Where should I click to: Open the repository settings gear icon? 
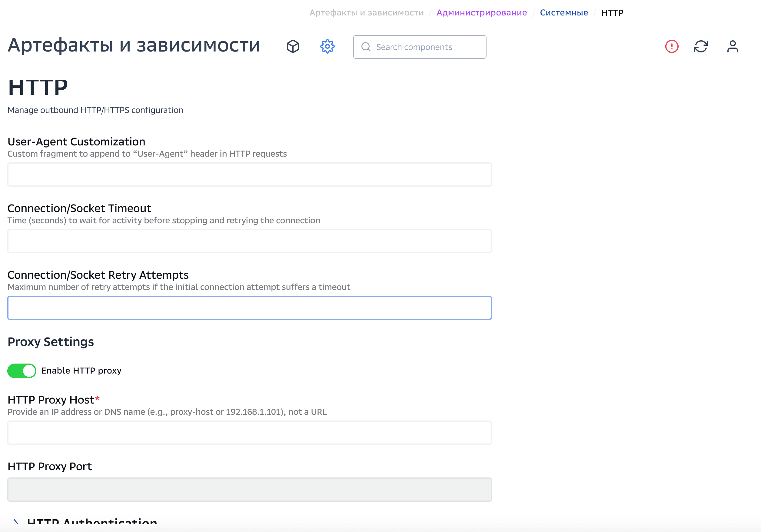pyautogui.click(x=327, y=47)
